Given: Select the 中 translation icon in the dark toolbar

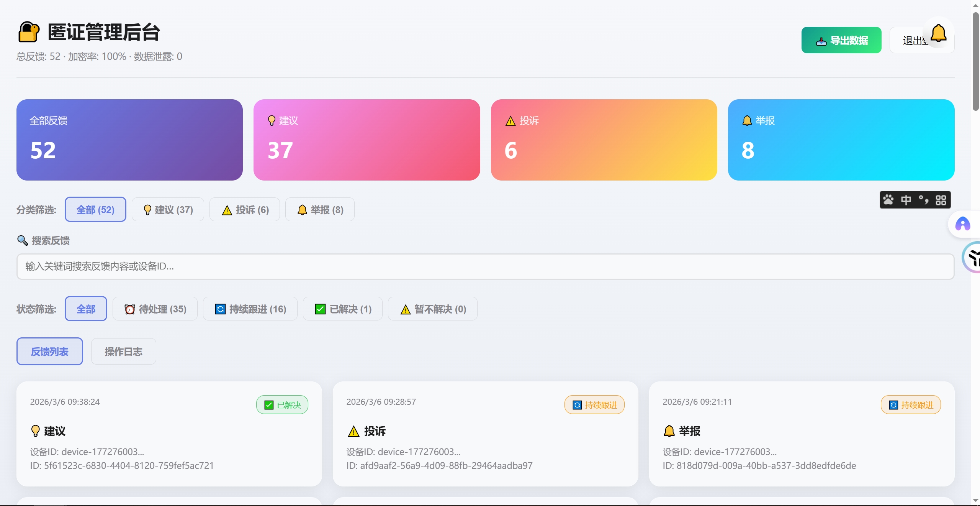Looking at the screenshot, I should pos(906,200).
